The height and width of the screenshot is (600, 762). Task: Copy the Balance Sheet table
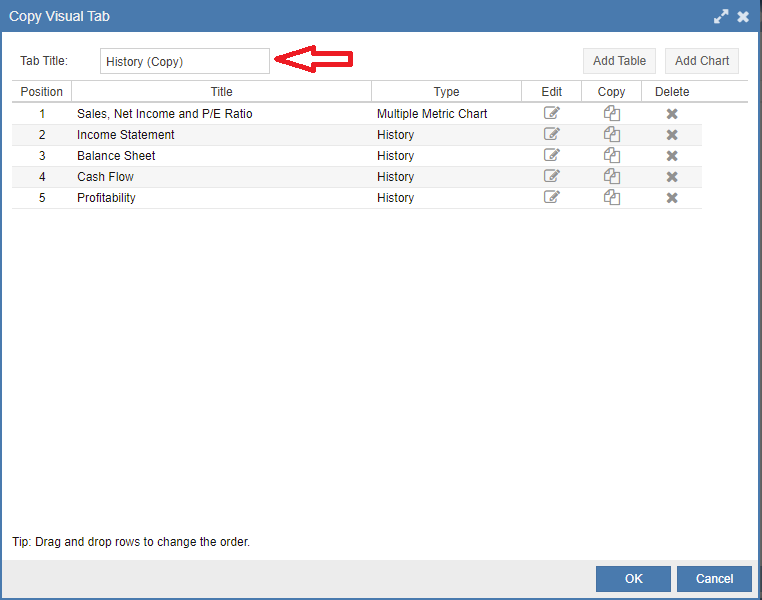(x=612, y=155)
